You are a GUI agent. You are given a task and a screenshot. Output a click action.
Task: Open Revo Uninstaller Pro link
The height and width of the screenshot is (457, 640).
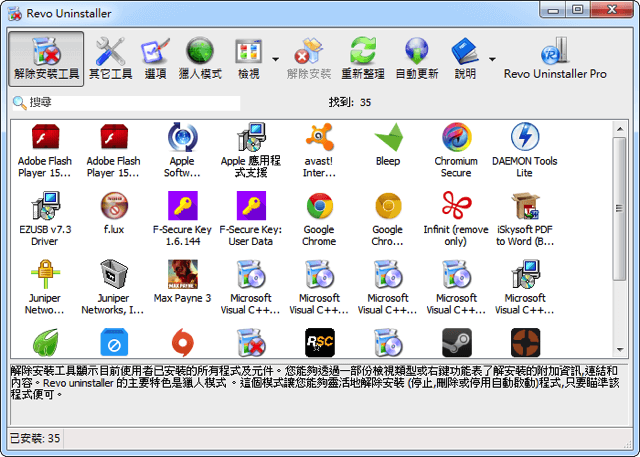(555, 59)
